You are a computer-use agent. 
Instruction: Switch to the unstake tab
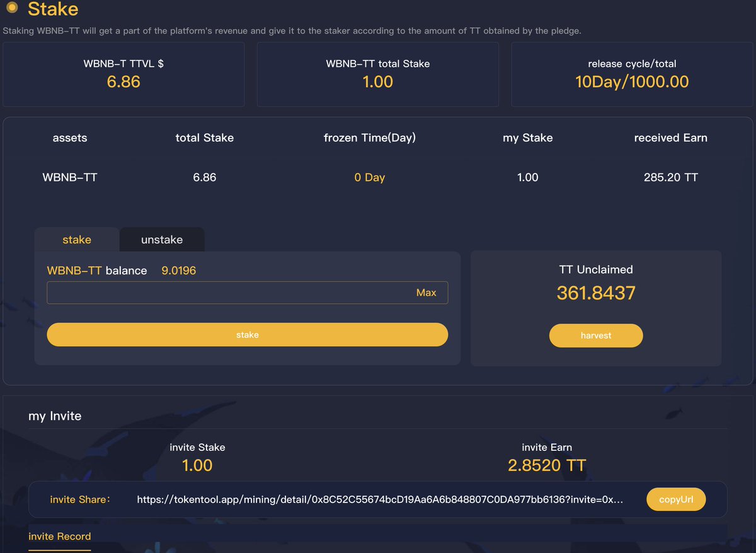[x=162, y=240]
